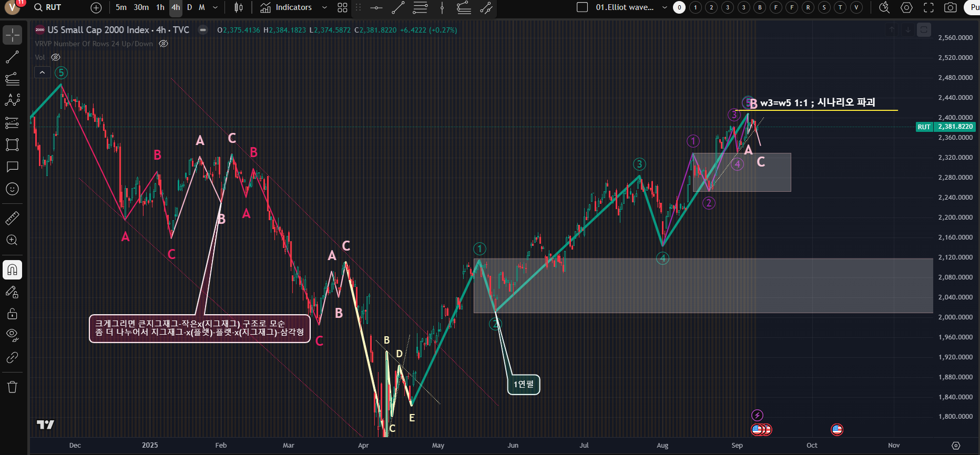Activate the magnet snap mode
Viewport: 980px width, 455px height.
[x=12, y=270]
